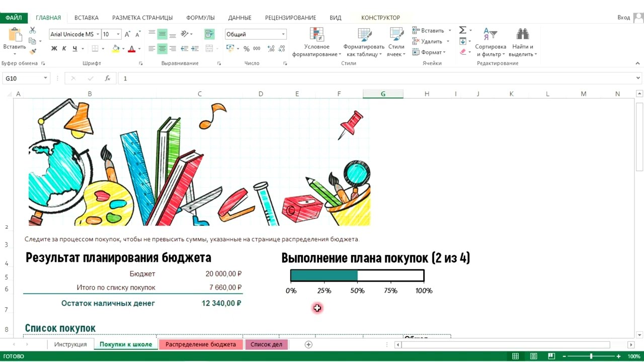Open the font size dropdown
This screenshot has width=644, height=362.
point(118,34)
